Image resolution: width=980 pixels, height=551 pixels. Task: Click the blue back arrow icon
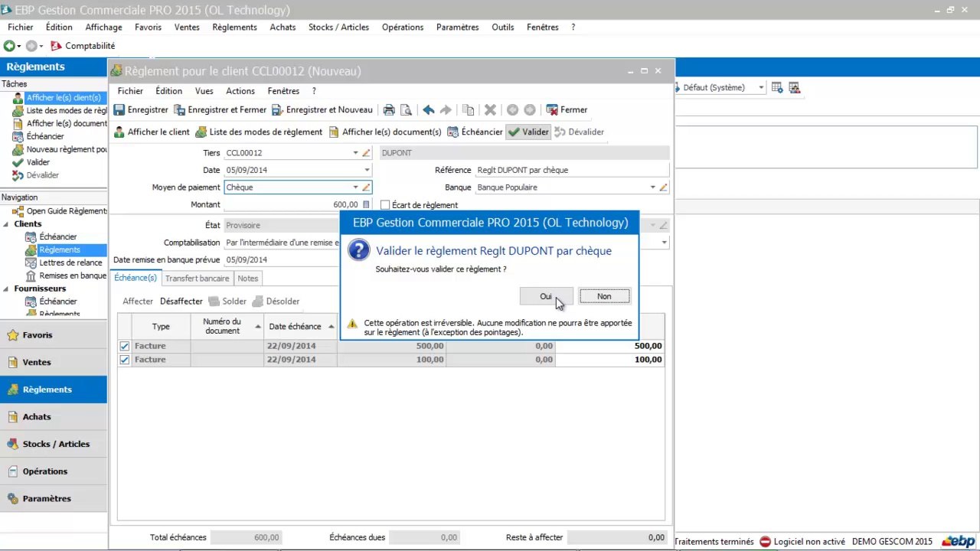tap(429, 110)
